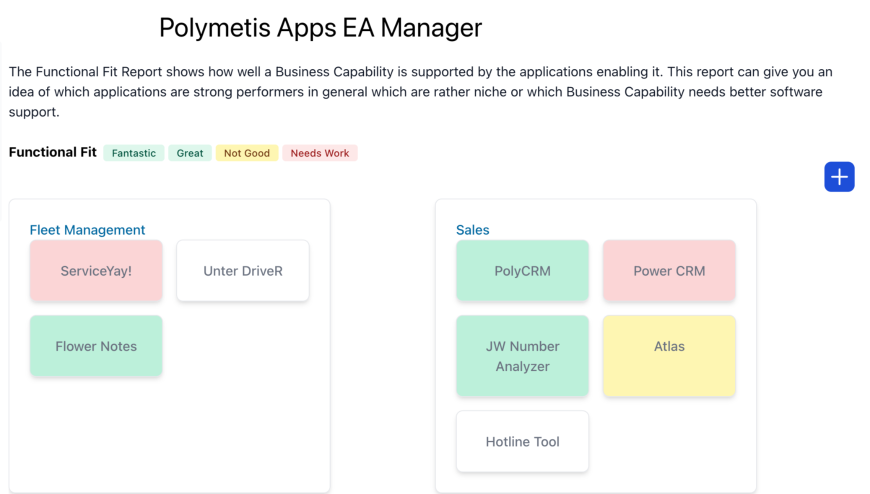The height and width of the screenshot is (494, 870).
Task: Select the JW Number Analyzer tile
Action: tap(522, 356)
